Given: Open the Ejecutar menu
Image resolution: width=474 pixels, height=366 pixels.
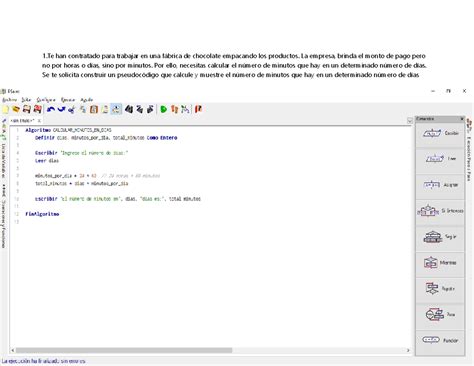Looking at the screenshot, I should point(68,100).
